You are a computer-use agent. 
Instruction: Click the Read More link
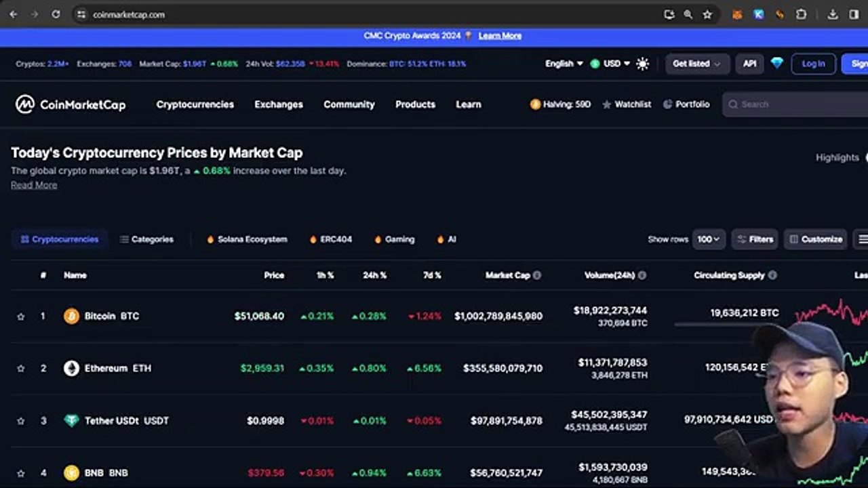(34, 185)
